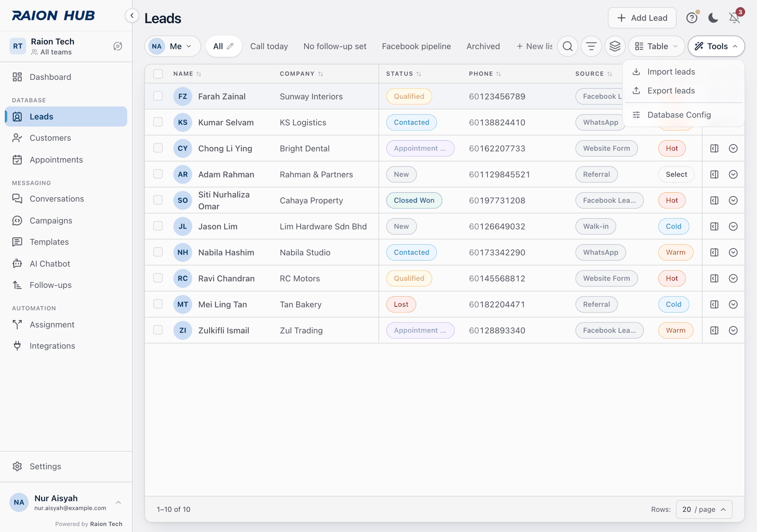This screenshot has width=757, height=532.
Task: Open Select temperature dropdown for Adam Rahman
Action: pyautogui.click(x=676, y=174)
